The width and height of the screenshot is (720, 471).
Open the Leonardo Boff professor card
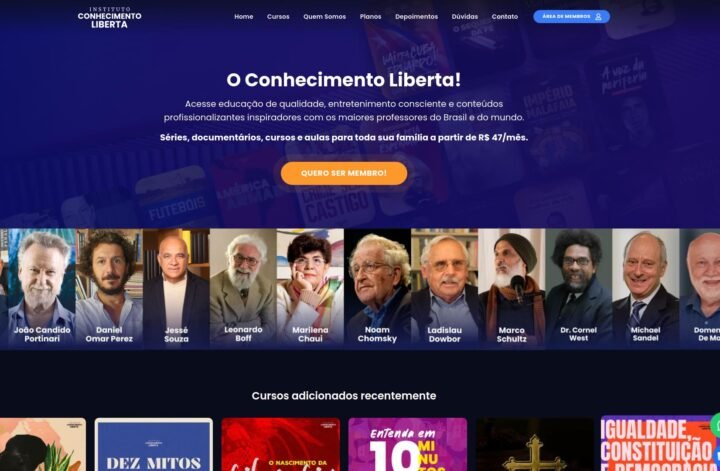pos(243,289)
